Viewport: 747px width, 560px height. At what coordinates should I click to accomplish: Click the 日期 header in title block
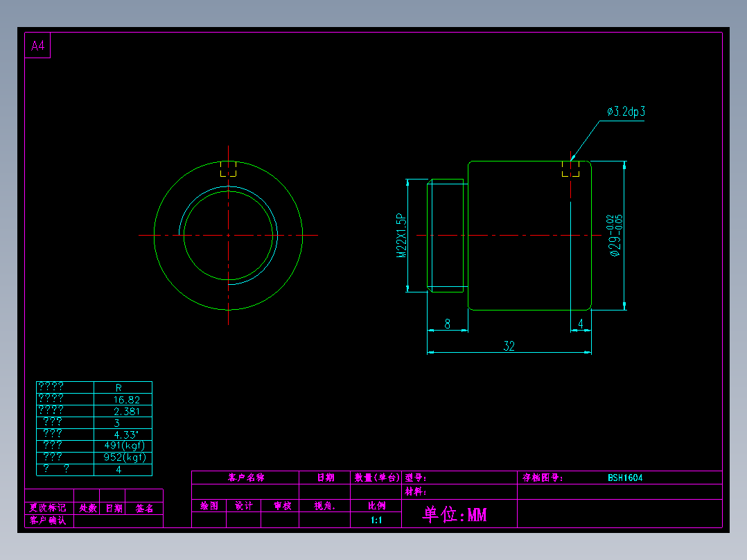pyautogui.click(x=326, y=478)
